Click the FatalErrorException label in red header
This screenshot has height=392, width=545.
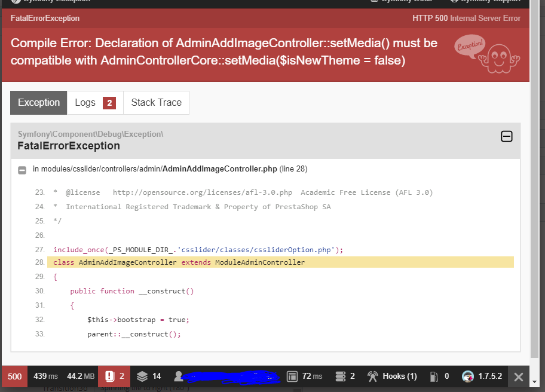pos(45,18)
